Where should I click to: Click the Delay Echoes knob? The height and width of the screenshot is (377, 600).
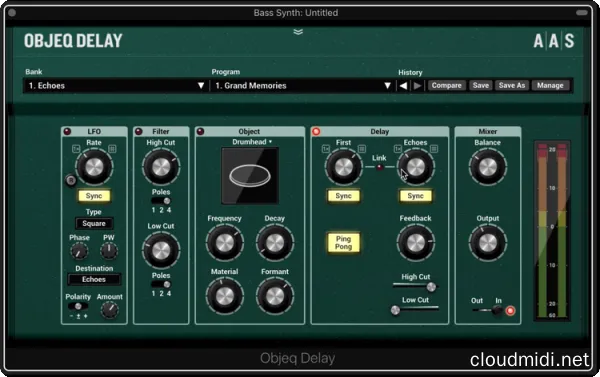(x=415, y=167)
